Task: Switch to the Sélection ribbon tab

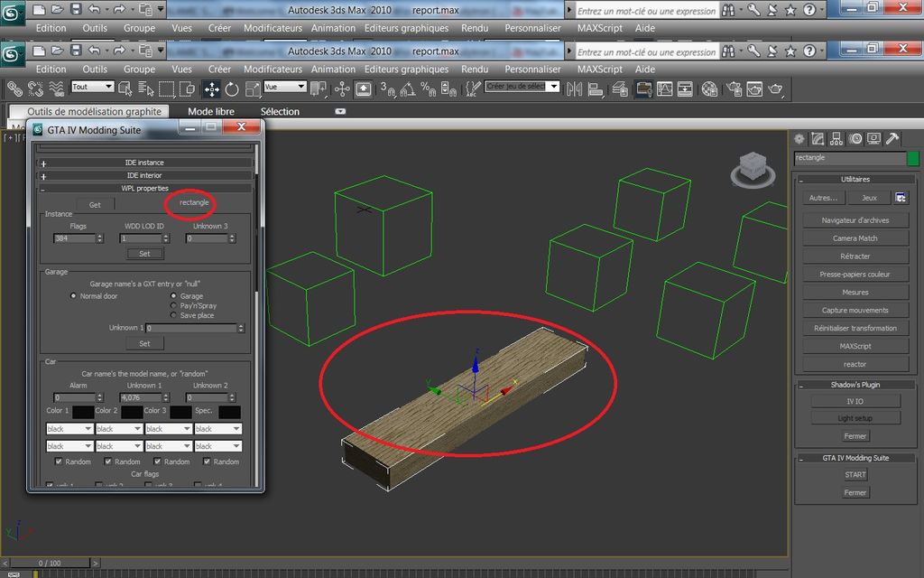Action: point(280,111)
